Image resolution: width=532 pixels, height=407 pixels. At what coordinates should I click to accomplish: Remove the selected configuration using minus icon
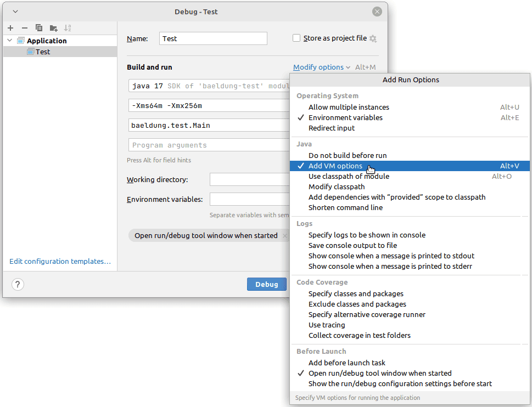click(24, 28)
